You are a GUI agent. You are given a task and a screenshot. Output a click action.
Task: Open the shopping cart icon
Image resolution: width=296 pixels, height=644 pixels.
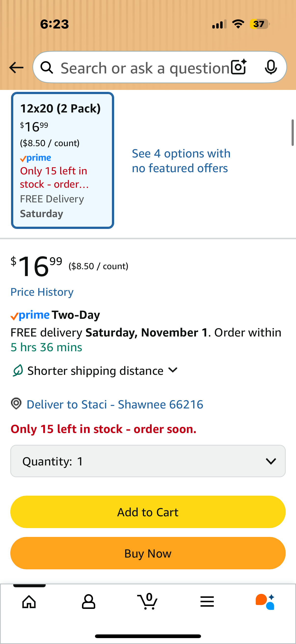click(x=148, y=601)
